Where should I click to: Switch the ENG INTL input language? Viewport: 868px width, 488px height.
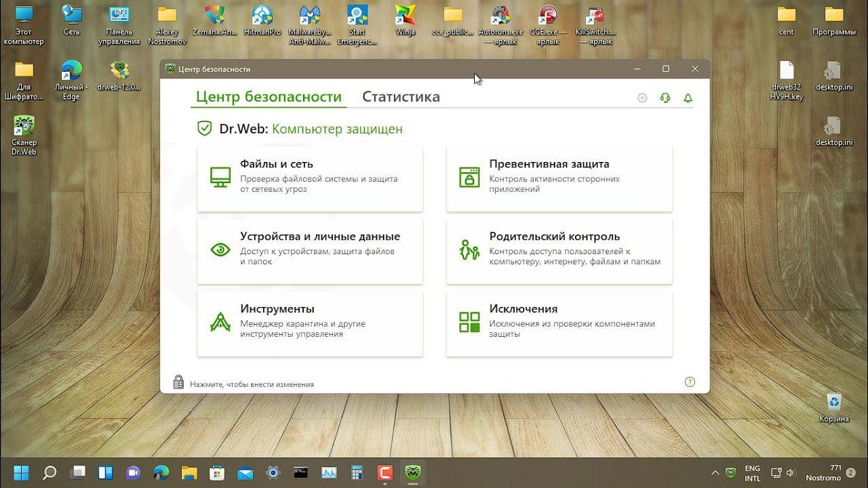(x=752, y=472)
